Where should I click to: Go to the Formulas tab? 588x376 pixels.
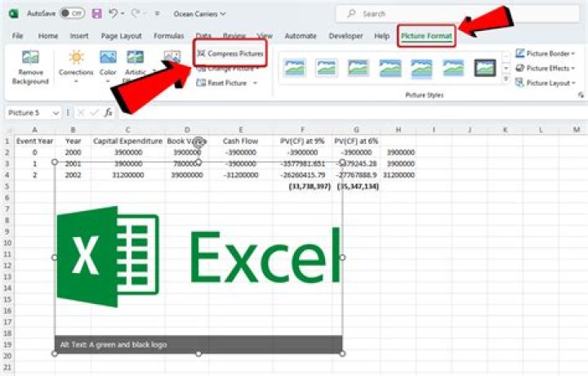[x=168, y=36]
